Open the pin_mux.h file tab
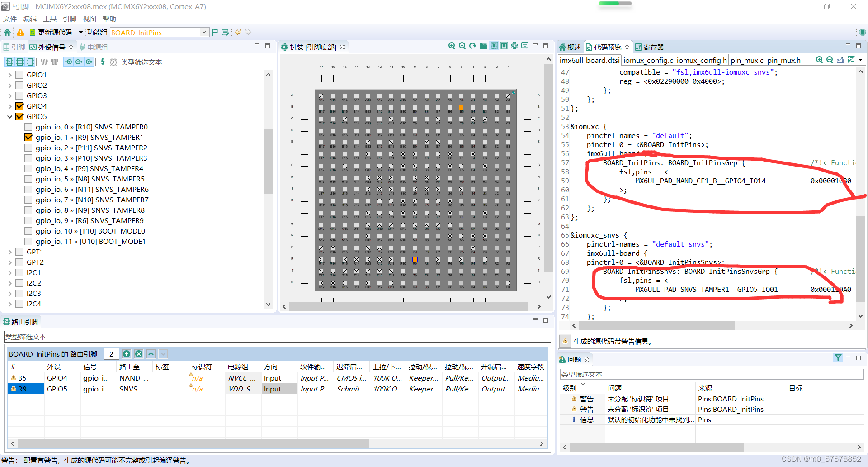 (783, 60)
